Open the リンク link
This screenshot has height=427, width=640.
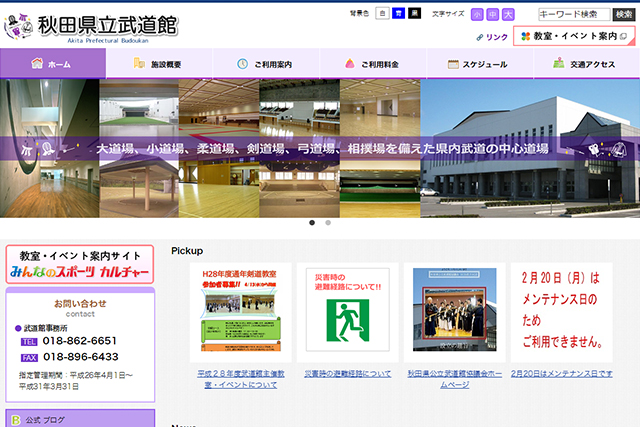492,37
